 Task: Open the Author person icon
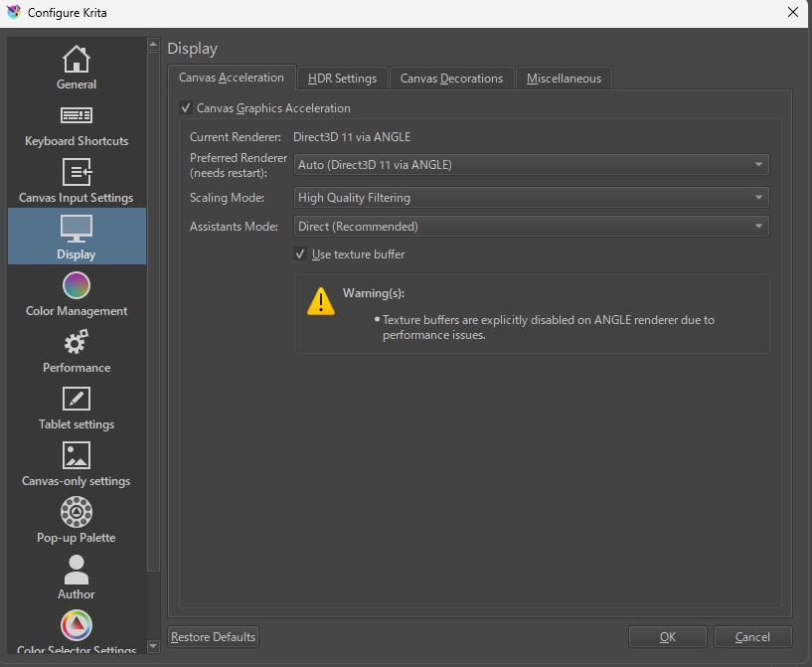coord(77,570)
